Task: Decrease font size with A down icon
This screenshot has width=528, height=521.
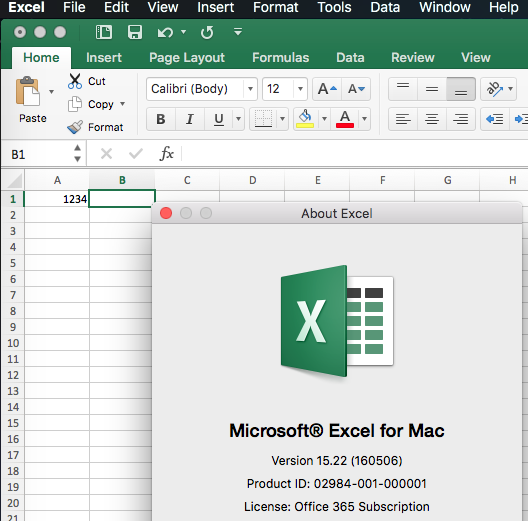Action: click(x=356, y=89)
